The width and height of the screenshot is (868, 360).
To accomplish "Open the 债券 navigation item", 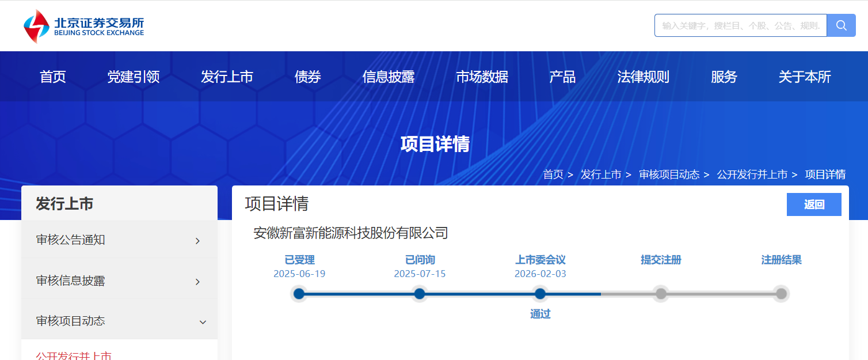I will point(308,77).
